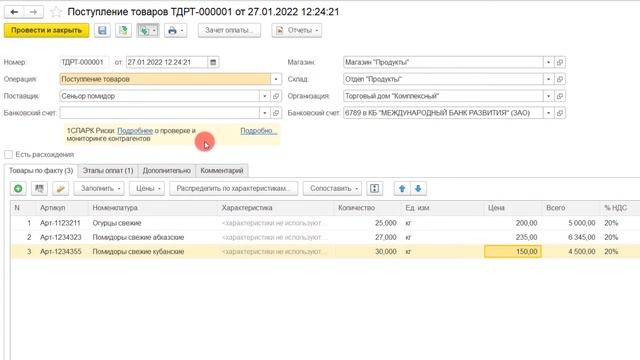The image size is (640, 360).
Task: Open the calendar picker for document date
Action: pyautogui.click(x=213, y=62)
